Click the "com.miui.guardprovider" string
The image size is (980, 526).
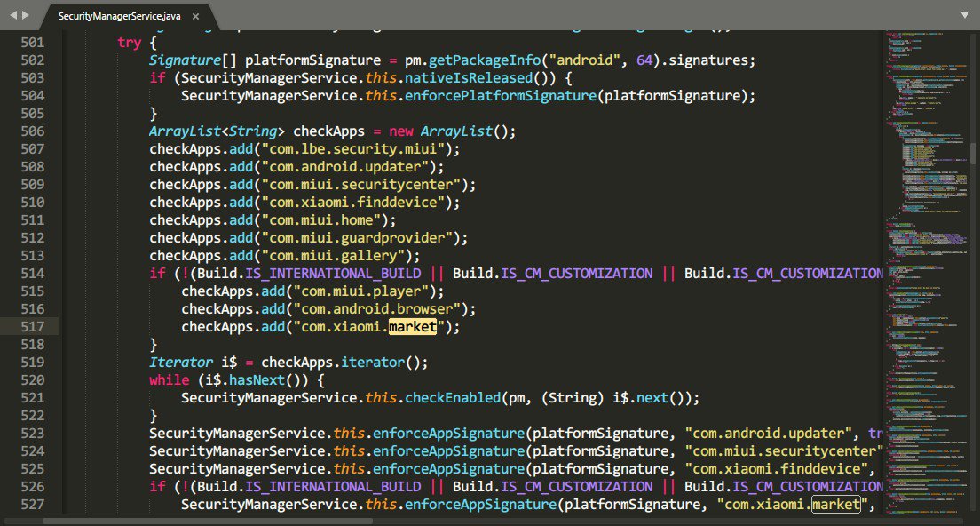pos(357,237)
